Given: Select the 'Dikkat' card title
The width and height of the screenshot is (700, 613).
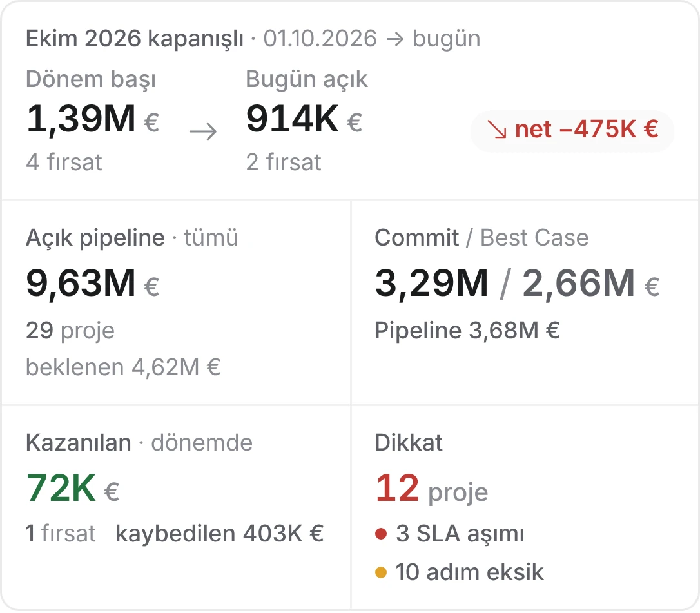Looking at the screenshot, I should pos(409,443).
